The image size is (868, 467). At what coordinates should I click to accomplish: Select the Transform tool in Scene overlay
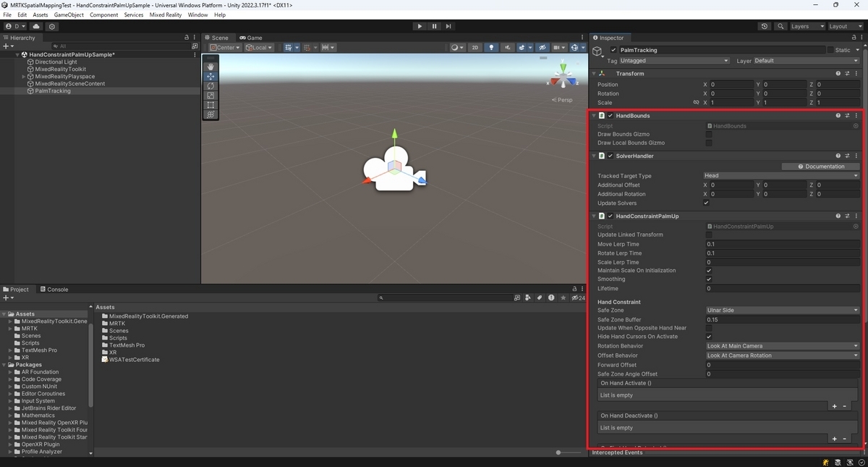pyautogui.click(x=210, y=114)
